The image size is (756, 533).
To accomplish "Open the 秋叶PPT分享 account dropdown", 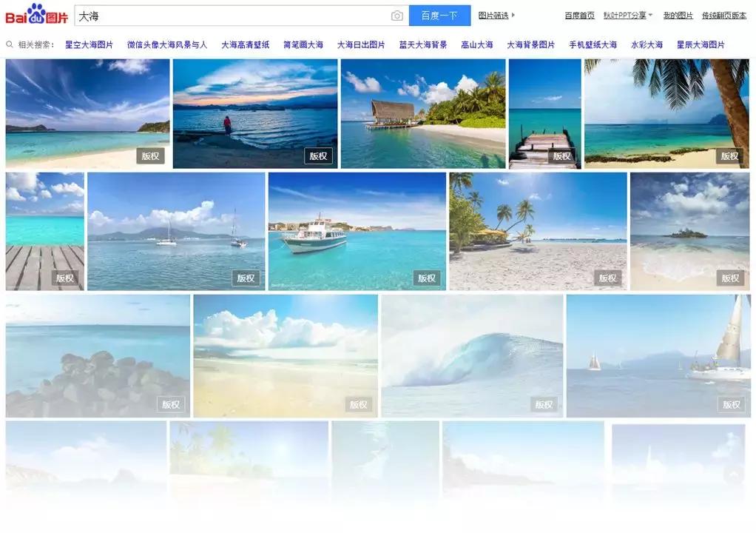I will (x=628, y=16).
